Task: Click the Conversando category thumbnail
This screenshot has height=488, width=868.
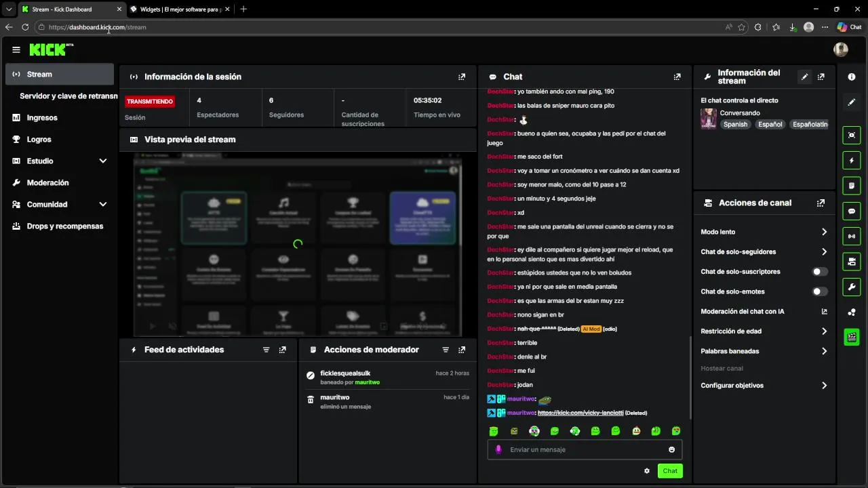Action: pos(709,119)
